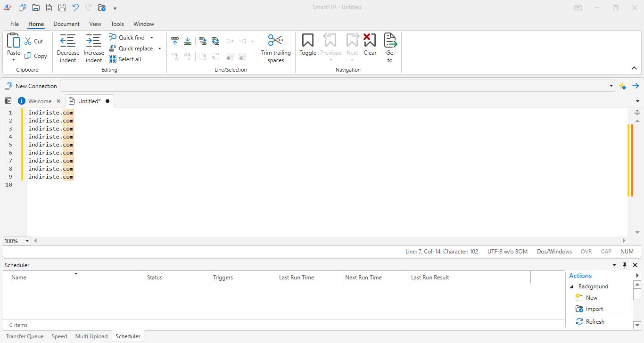Image resolution: width=644 pixels, height=343 pixels.
Task: Click the folder-with-badge icon in quick access bar
Action: (102, 8)
